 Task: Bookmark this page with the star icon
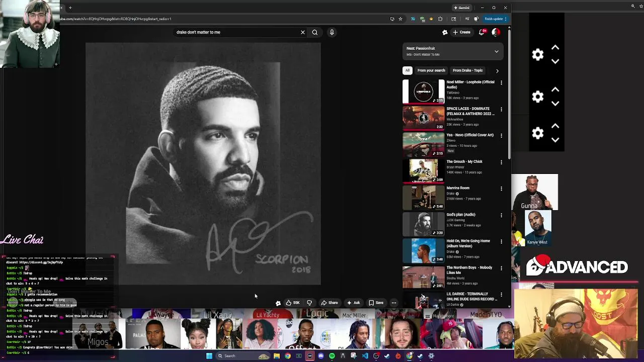(400, 19)
